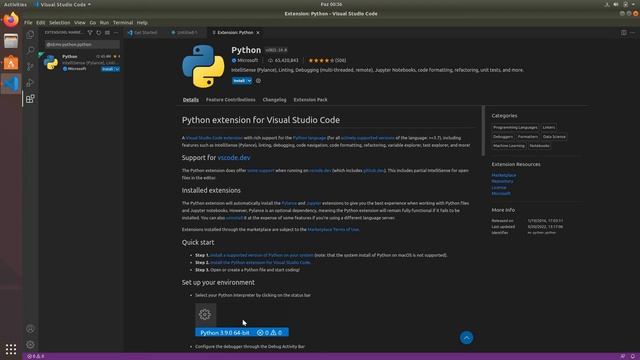This screenshot has height=360, width=640.
Task: Open the Go menu
Action: click(x=93, y=22)
